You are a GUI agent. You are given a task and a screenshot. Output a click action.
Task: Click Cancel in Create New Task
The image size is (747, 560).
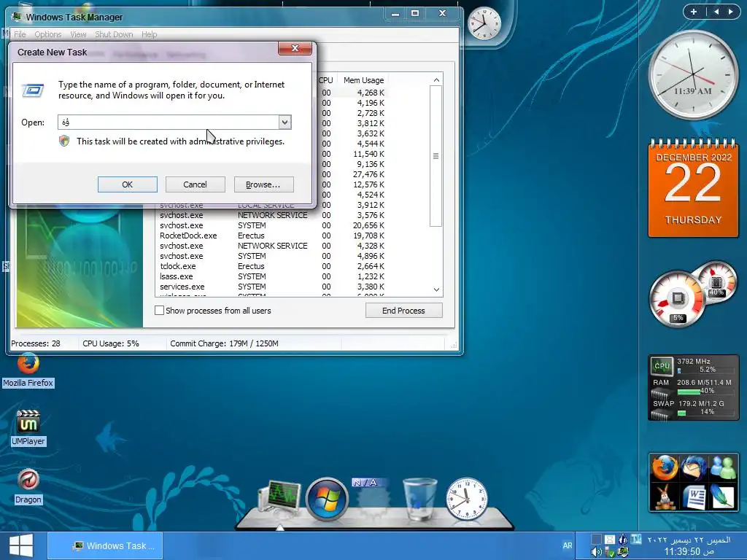point(195,184)
